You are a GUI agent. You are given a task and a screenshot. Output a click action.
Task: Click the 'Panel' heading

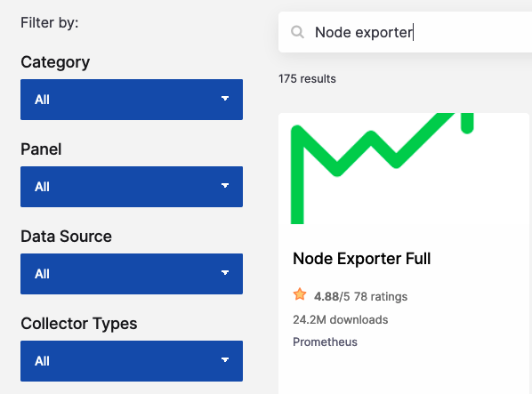[41, 149]
